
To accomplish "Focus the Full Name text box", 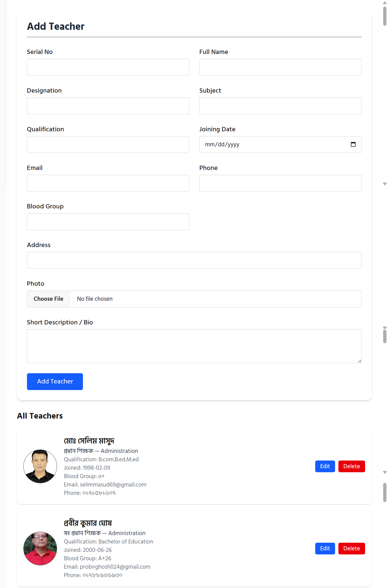I will pyautogui.click(x=280, y=67).
